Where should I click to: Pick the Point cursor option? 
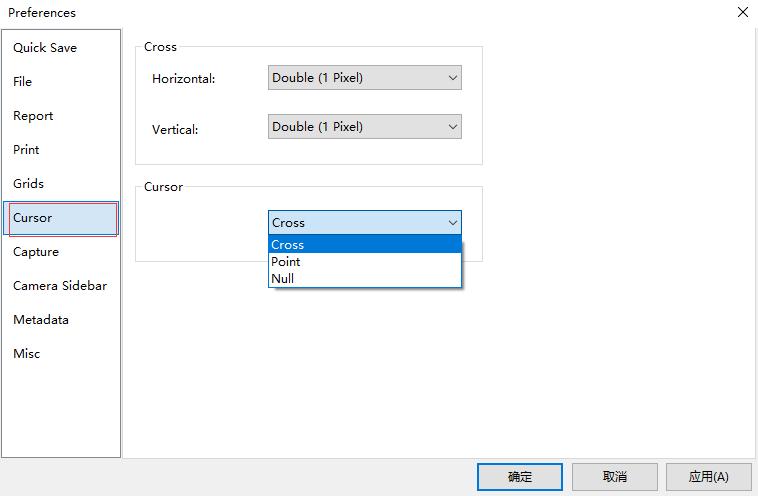[x=364, y=262]
